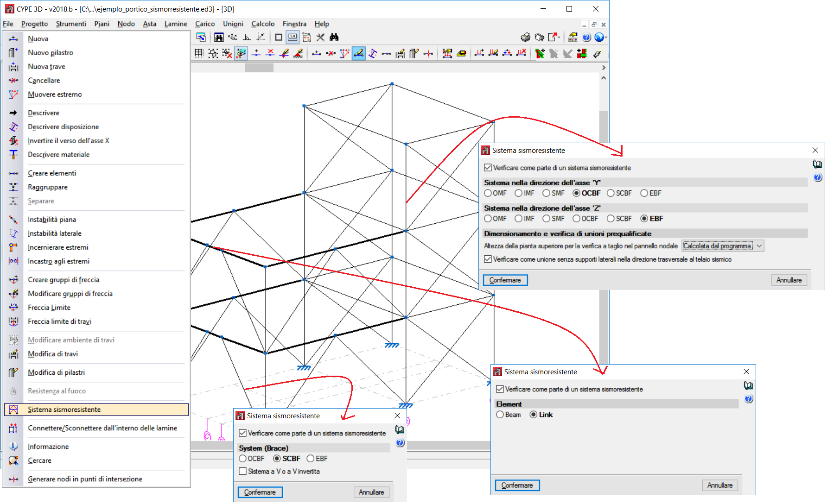Screen dimensions: 827x504
Task: Select the move bar end toolbar icon
Action: (344, 53)
